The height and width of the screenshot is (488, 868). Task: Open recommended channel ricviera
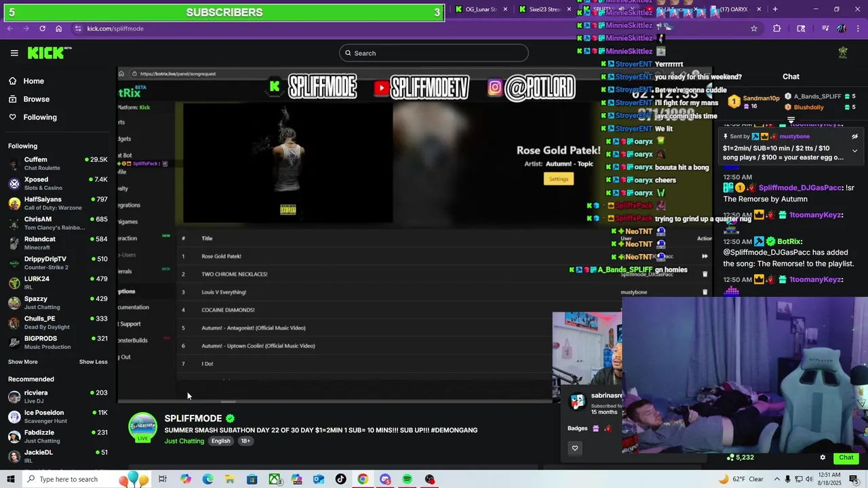[x=58, y=396]
